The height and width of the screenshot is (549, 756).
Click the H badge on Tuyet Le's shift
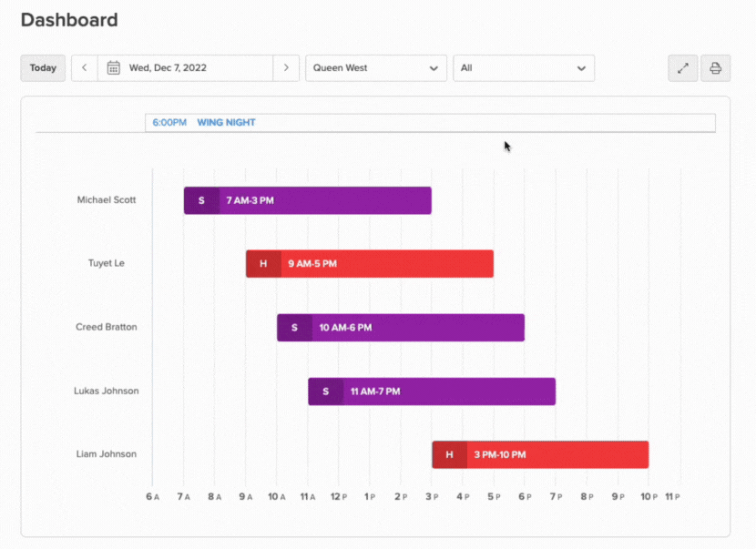(x=263, y=264)
